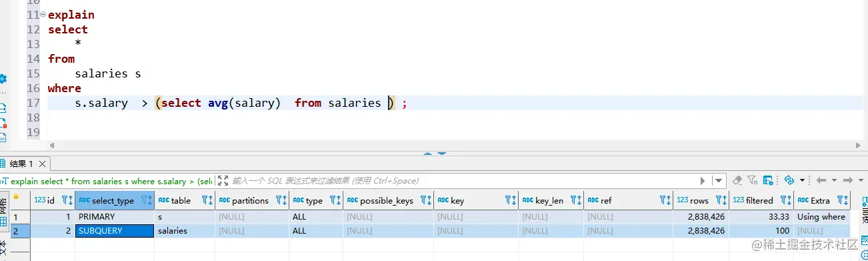Click the read-only lock icon in grid corner
868x261 pixels.
click(x=16, y=196)
